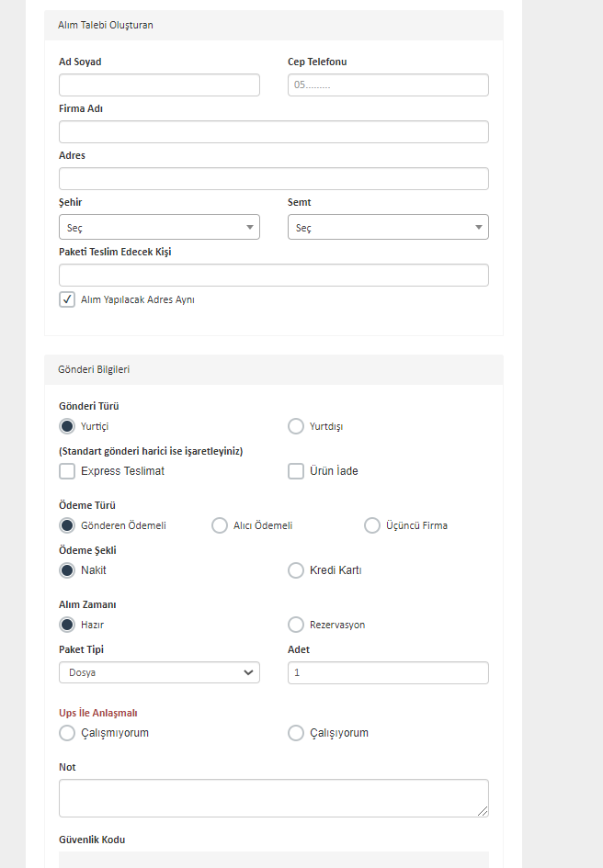Screen dimensions: 603x868
Task: Uncheck Alım Yapılacak Adres Aynı checkbox
Action: coord(67,299)
